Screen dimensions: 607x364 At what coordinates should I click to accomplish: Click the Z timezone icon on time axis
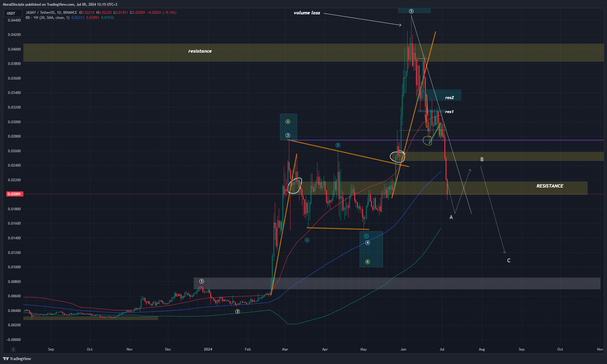(13, 349)
